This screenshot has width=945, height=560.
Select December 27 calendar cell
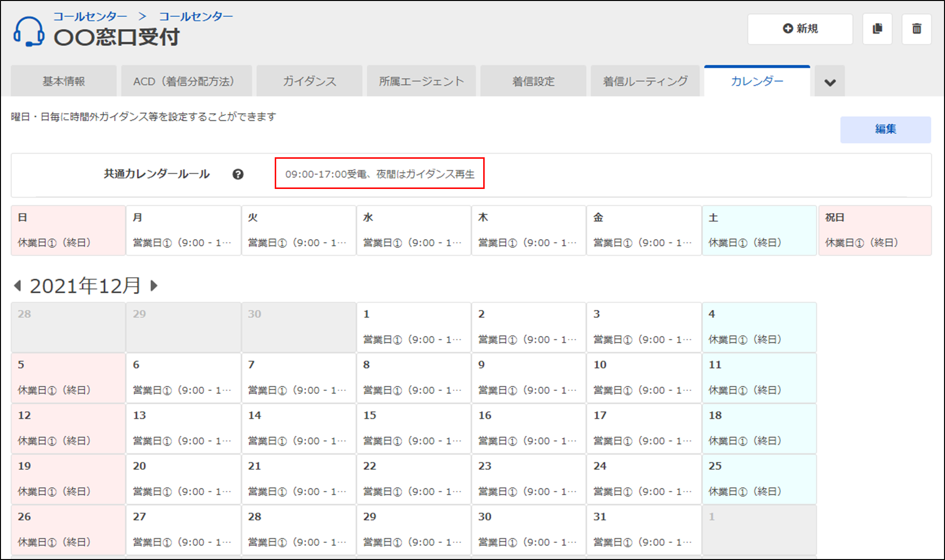(184, 530)
